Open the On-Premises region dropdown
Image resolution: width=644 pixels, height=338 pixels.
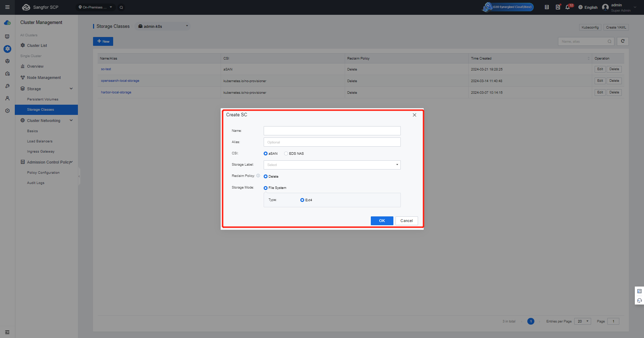point(96,7)
